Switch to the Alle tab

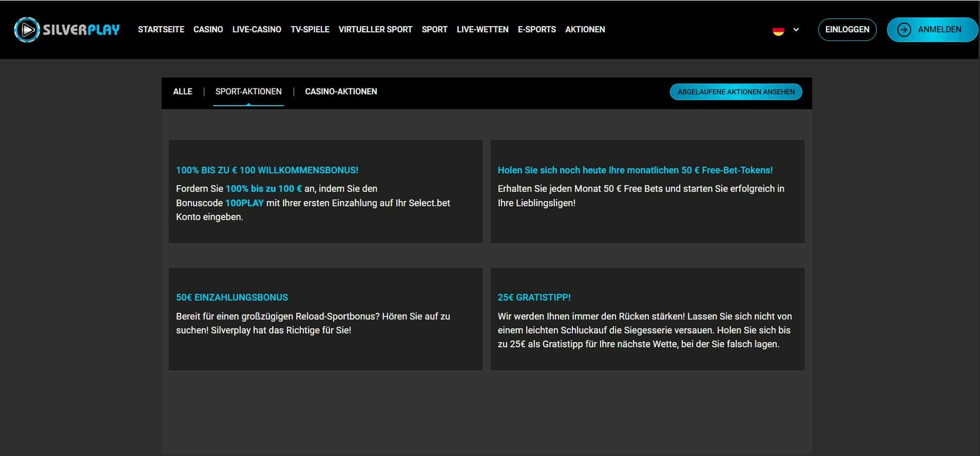coord(183,92)
